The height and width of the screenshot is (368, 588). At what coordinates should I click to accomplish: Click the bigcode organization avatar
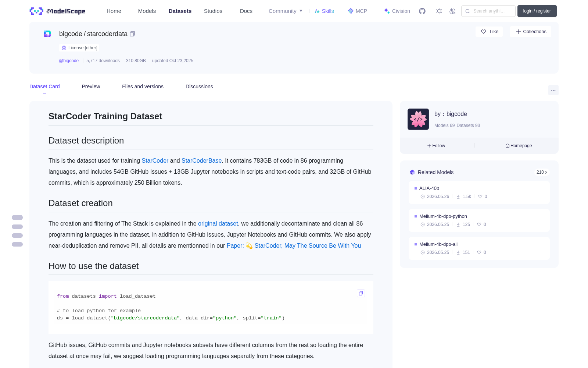click(418, 119)
